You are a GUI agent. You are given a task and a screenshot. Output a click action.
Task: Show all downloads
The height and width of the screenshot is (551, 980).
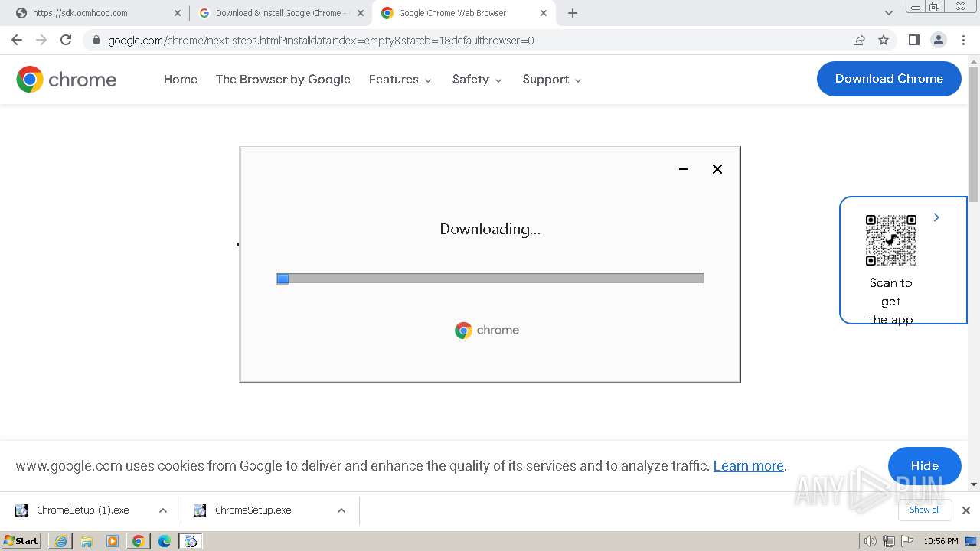925,510
